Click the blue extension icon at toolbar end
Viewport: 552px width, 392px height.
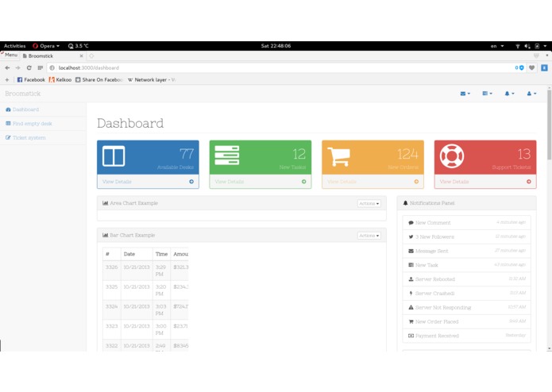click(x=544, y=68)
